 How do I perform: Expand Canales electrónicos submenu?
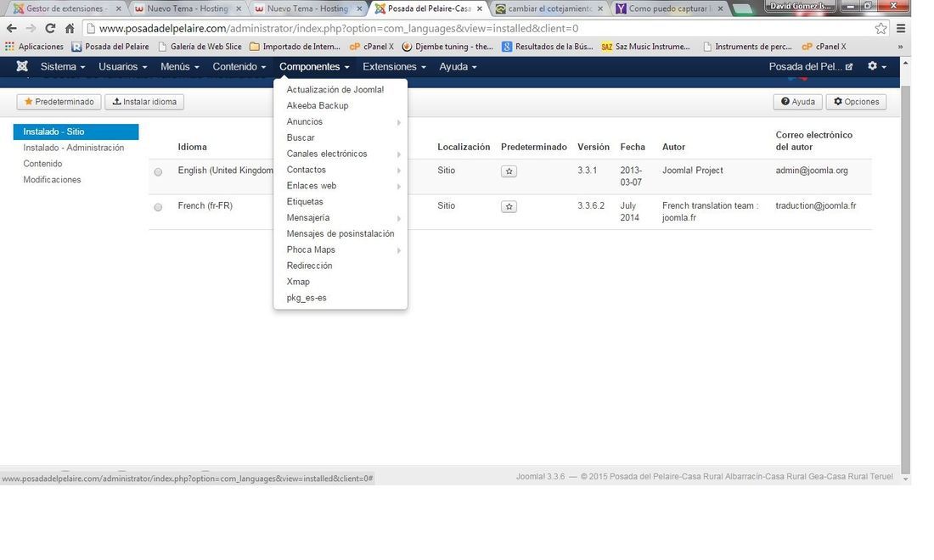click(340, 154)
